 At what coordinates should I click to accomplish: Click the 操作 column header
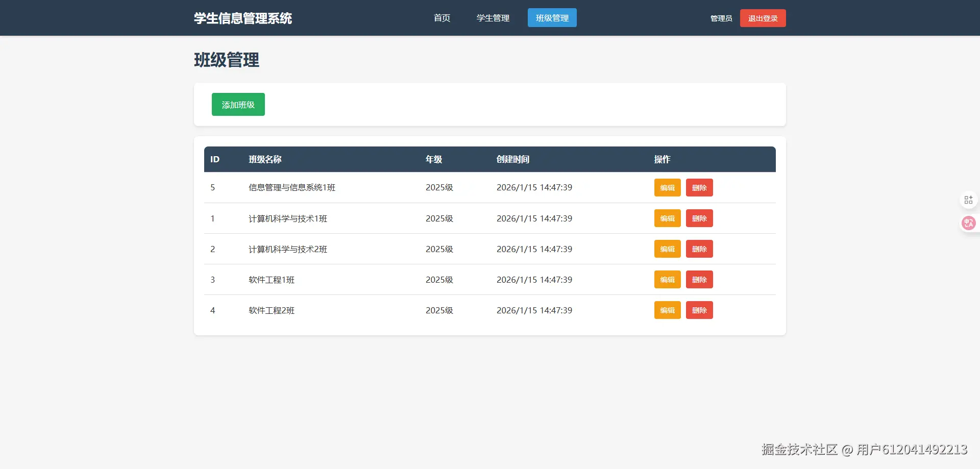[x=663, y=159]
